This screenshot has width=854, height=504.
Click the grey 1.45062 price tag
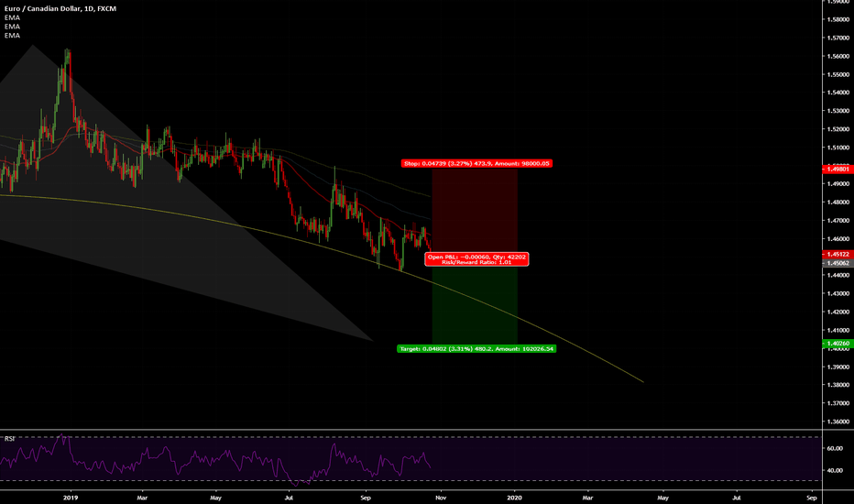[x=838, y=263]
